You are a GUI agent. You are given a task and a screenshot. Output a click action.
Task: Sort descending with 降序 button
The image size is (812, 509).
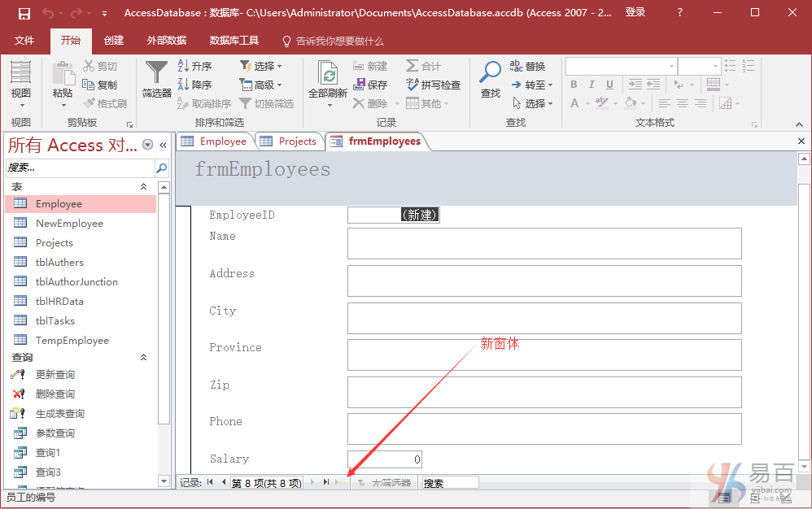(x=194, y=85)
